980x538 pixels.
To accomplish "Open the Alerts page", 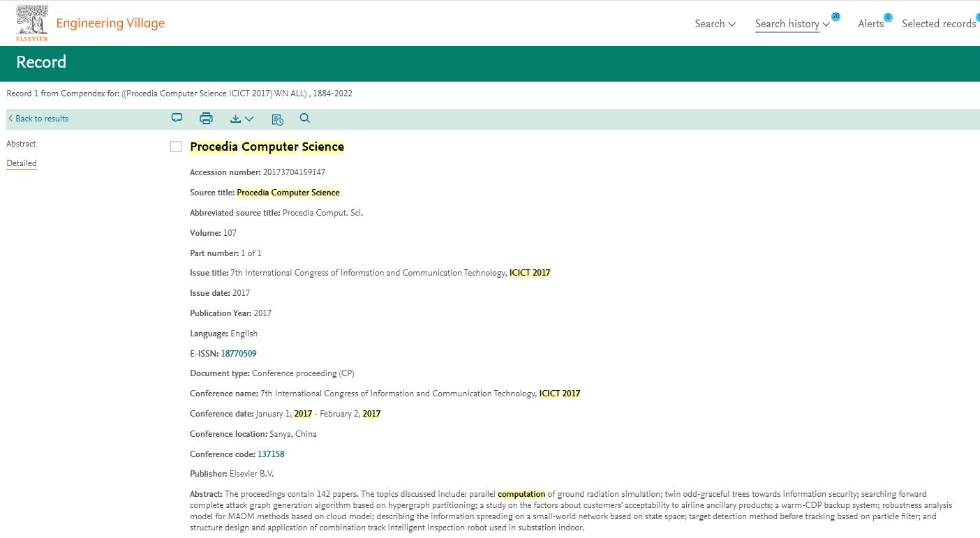I will pyautogui.click(x=870, y=24).
